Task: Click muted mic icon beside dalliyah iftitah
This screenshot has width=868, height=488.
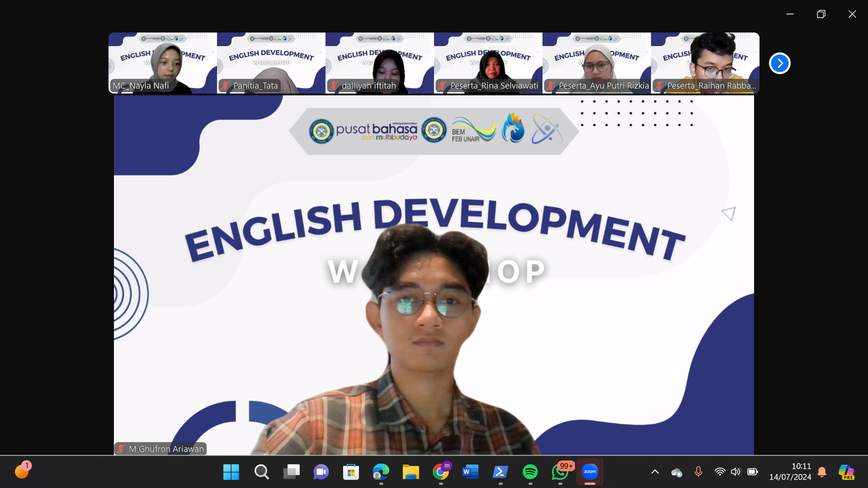Action: 334,85
